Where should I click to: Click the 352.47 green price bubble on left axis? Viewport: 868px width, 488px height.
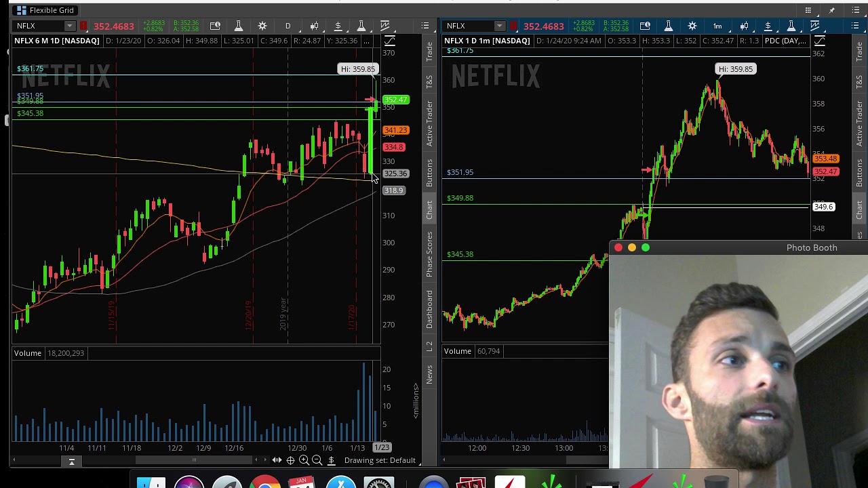click(x=395, y=100)
